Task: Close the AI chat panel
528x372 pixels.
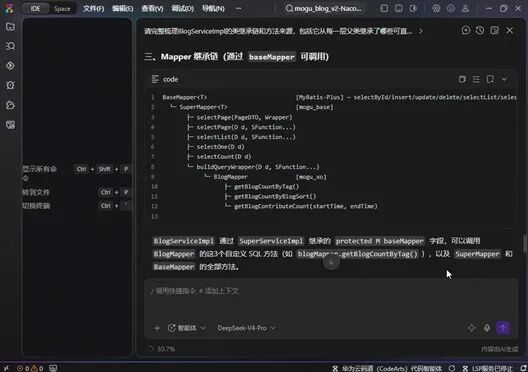Action: pyautogui.click(x=509, y=31)
